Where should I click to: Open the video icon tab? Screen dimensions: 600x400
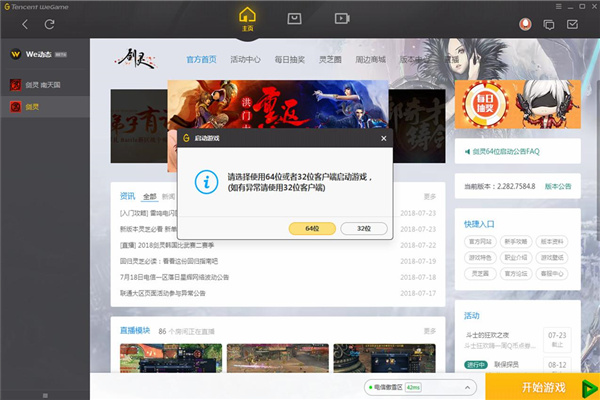click(x=341, y=18)
